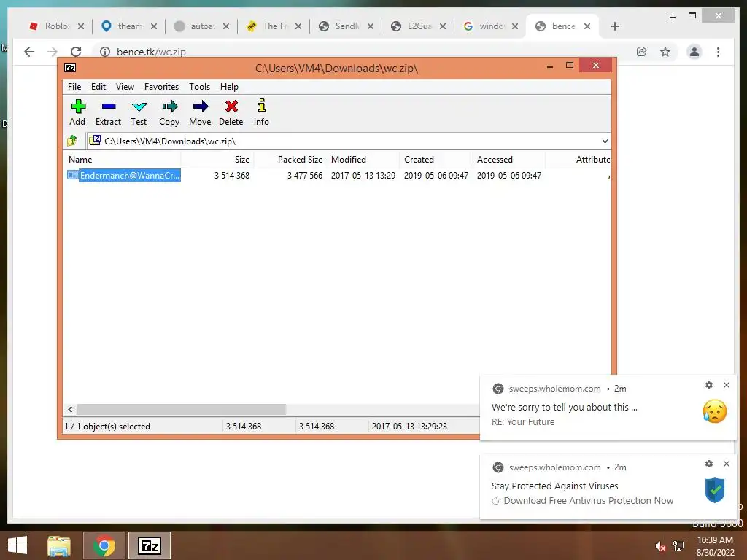Open the Windows Start button

click(x=18, y=545)
